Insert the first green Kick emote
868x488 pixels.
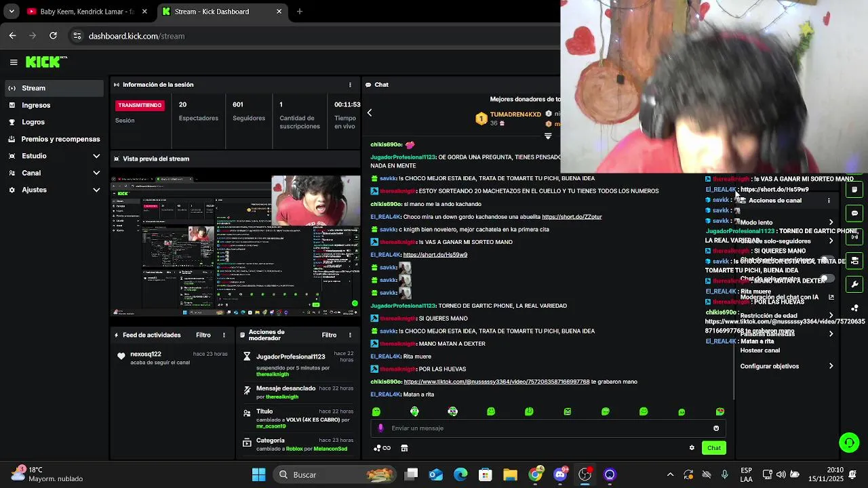(376, 411)
